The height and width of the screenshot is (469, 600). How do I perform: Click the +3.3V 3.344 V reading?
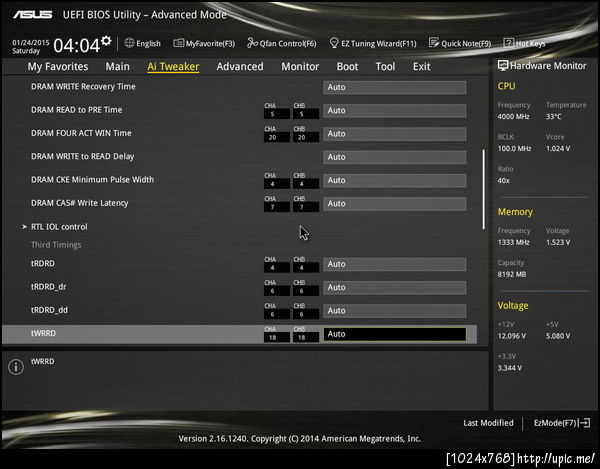pyautogui.click(x=510, y=368)
